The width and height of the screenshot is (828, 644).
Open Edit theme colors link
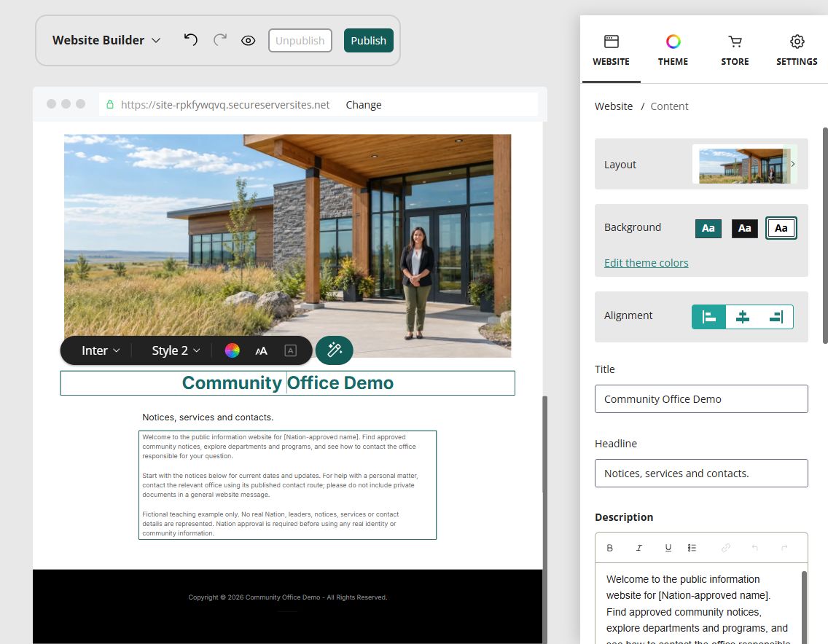pyautogui.click(x=646, y=263)
